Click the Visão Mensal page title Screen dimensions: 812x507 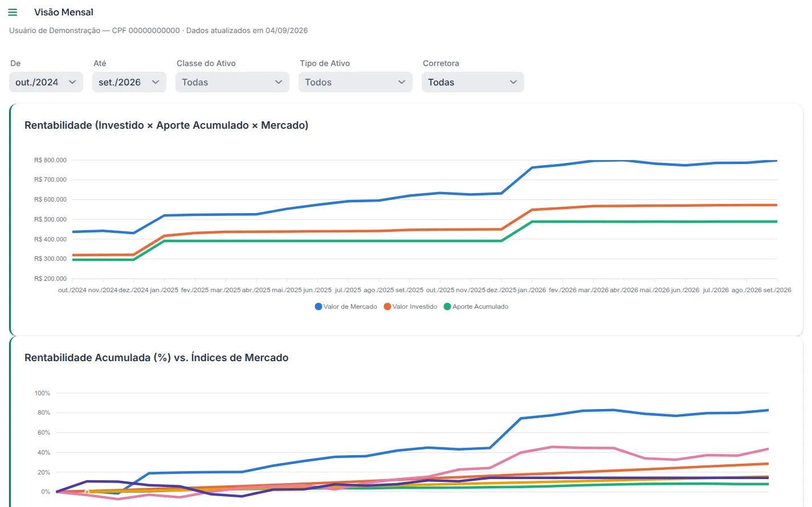click(x=64, y=12)
